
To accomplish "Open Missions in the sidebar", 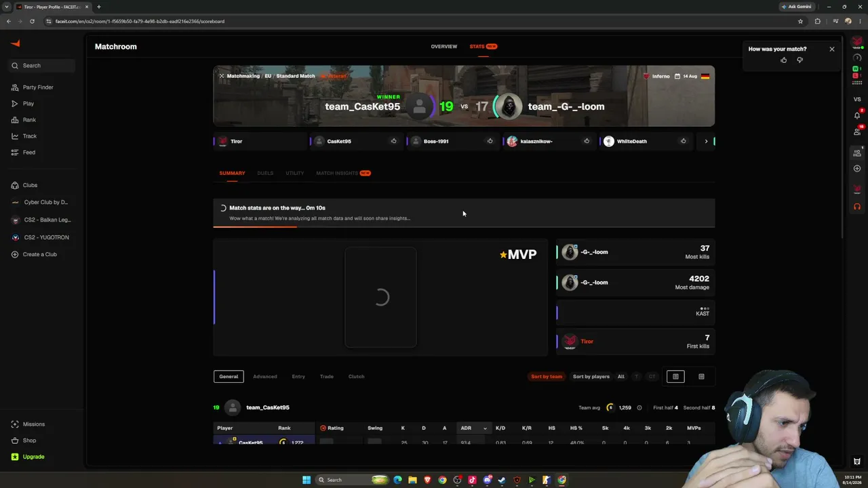I will [33, 424].
